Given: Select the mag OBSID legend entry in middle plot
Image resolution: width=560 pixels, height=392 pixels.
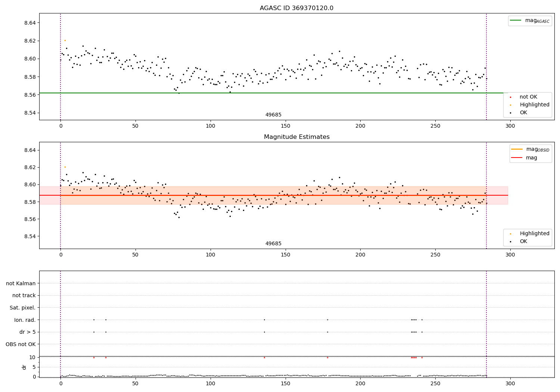Looking at the screenshot, I should (x=531, y=149).
